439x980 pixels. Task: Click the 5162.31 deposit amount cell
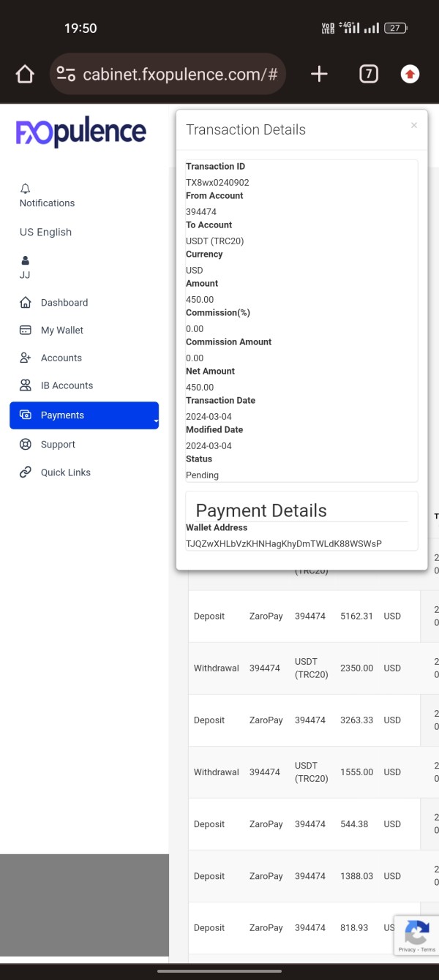356,616
